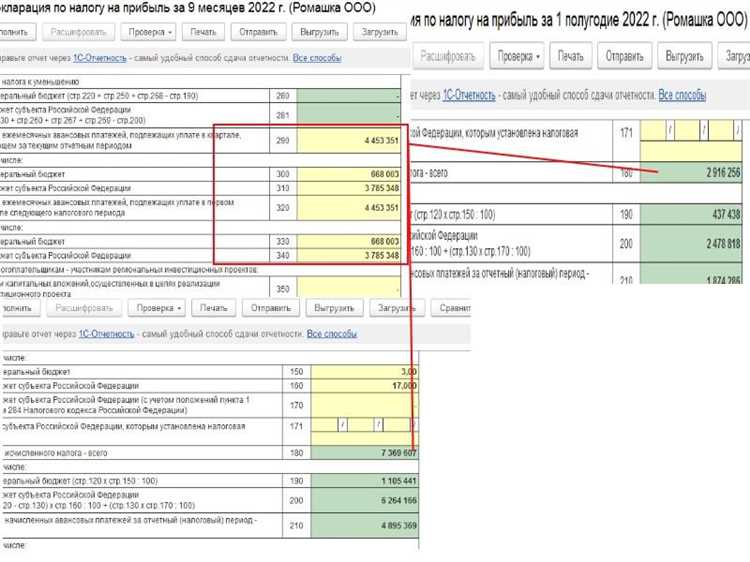Viewport: 750px width, 562px height.
Task: Click Выгрузить in the bottom window
Action: [x=334, y=308]
